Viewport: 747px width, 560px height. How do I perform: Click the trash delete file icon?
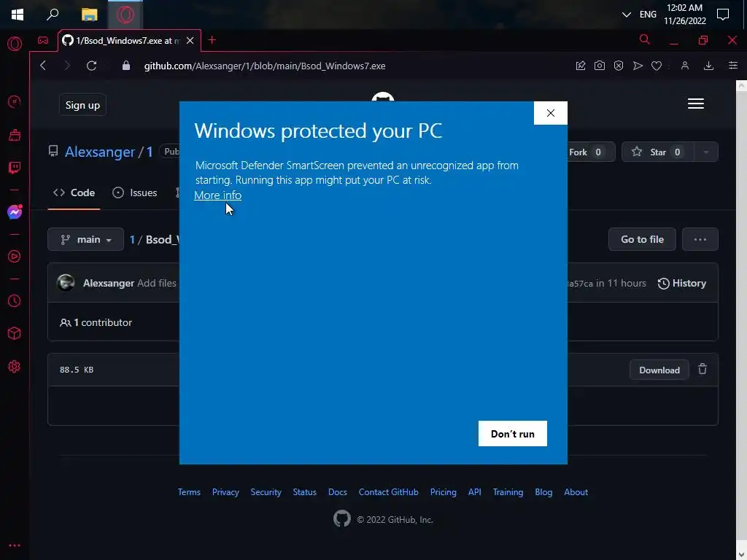[703, 369]
